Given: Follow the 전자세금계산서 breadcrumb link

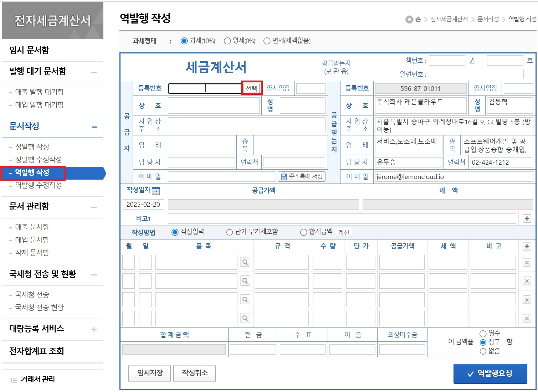Looking at the screenshot, I should pyautogui.click(x=449, y=19).
